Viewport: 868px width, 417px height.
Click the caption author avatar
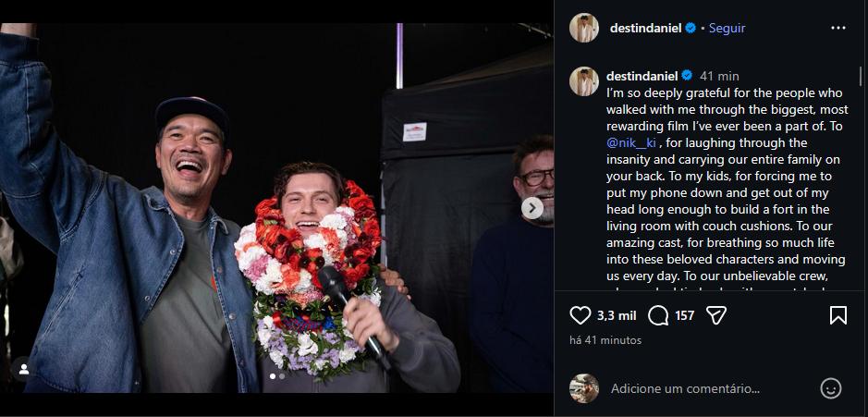click(583, 81)
